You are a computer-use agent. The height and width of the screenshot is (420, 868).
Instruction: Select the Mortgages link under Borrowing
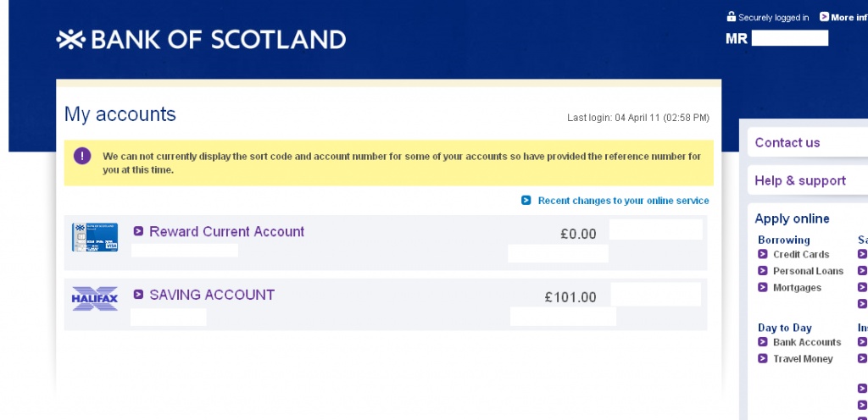pos(797,288)
